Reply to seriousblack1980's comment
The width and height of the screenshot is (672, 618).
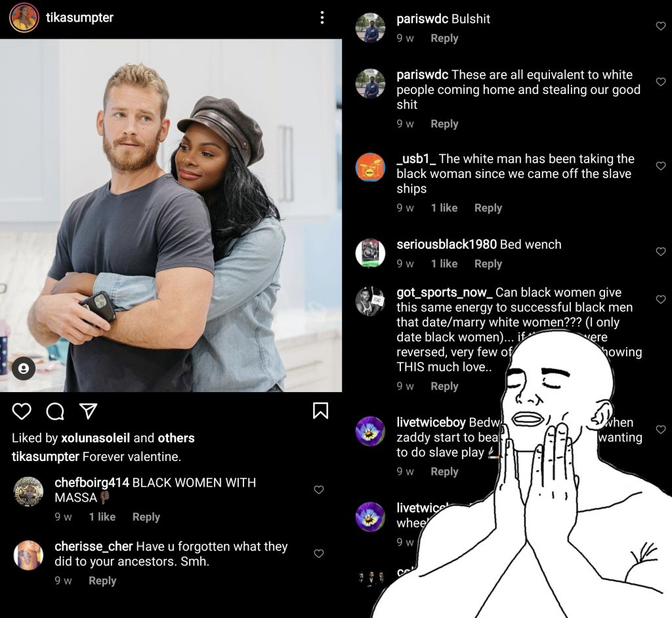[488, 264]
